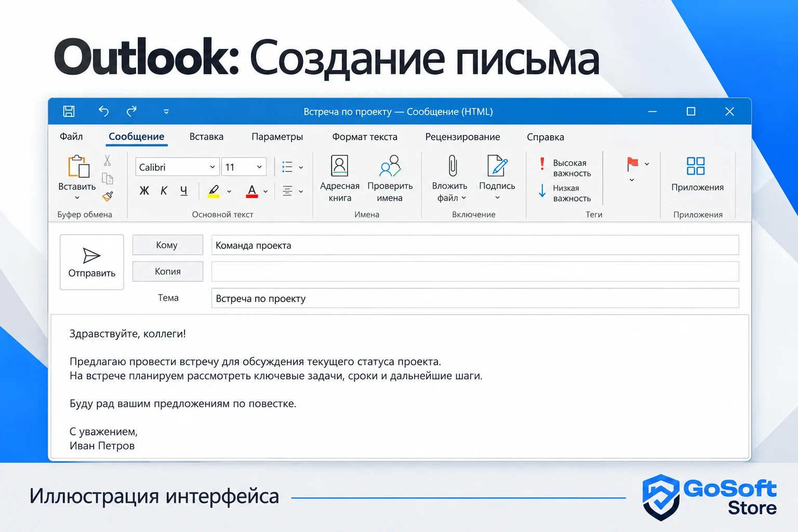
Task: Open the Рецензирование tab
Action: click(x=463, y=137)
